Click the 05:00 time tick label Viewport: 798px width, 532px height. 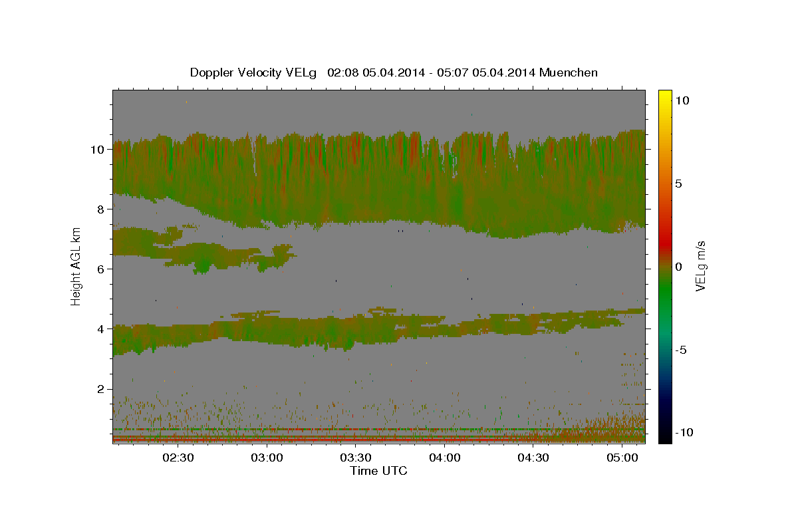[x=622, y=458]
